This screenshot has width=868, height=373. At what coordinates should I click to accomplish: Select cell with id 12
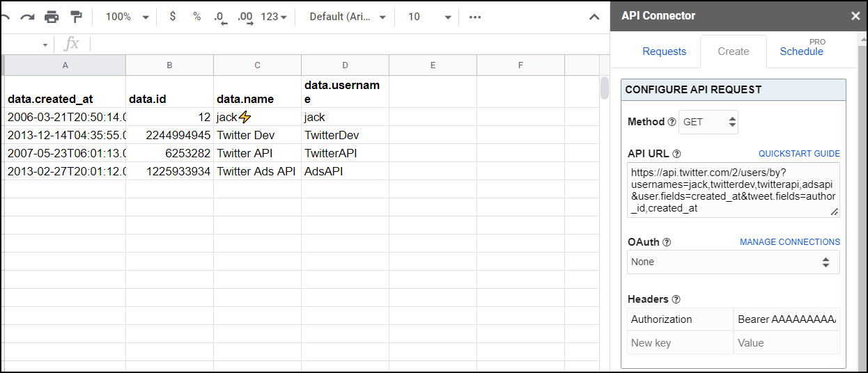tap(169, 117)
